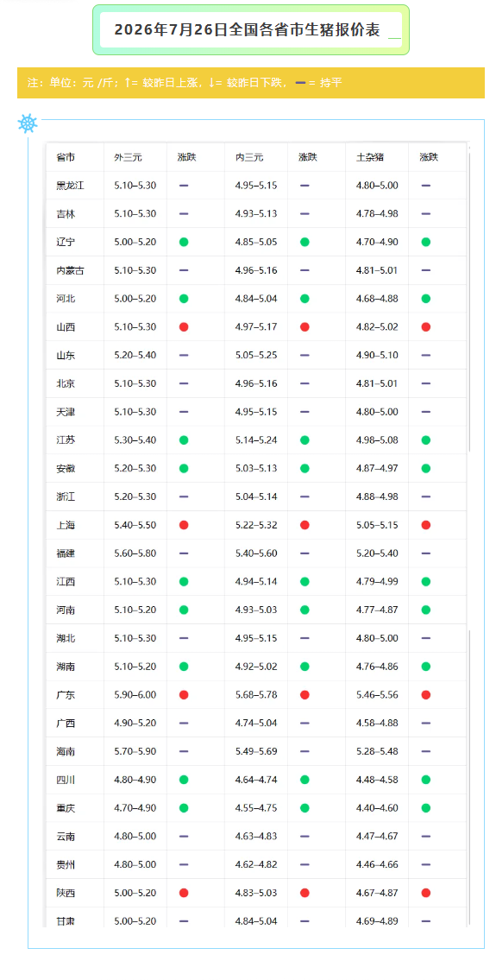Click the 外三元 column header

coord(128,157)
